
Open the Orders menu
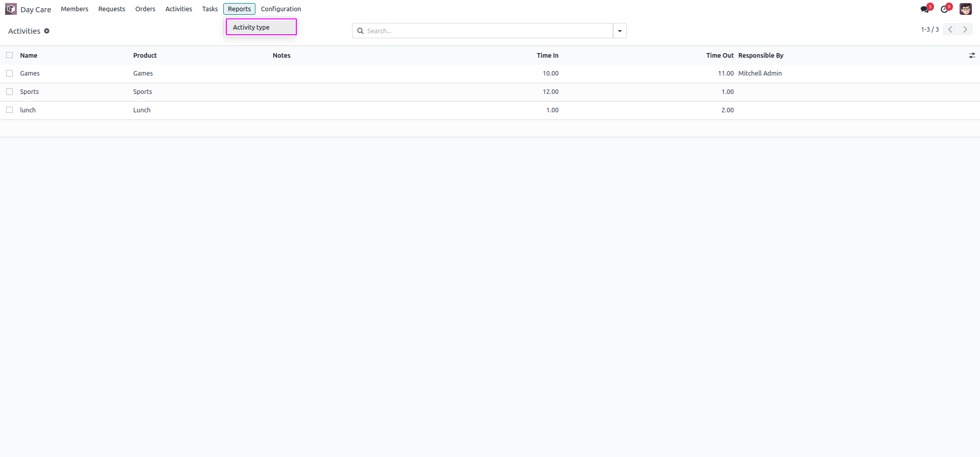145,9
